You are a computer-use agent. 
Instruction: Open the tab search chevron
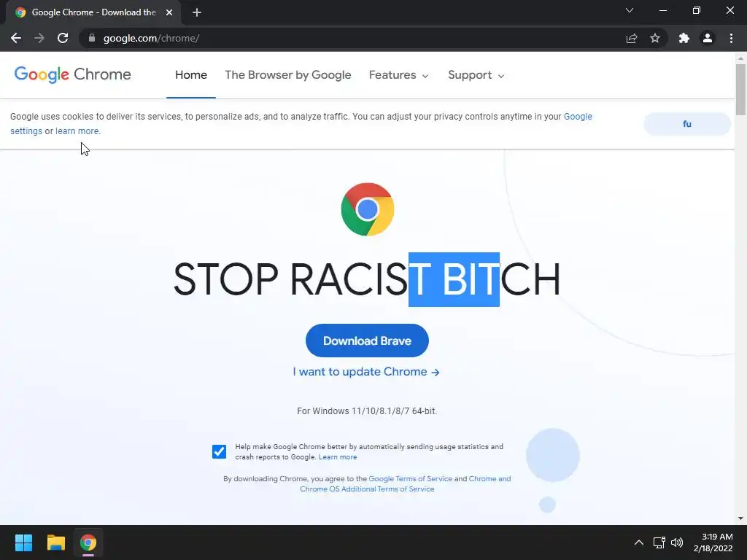(630, 10)
